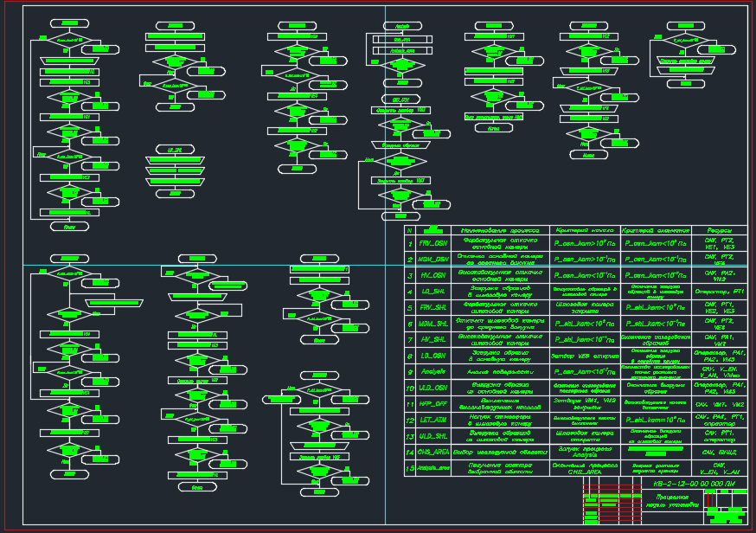Click 'Оператор, PT1' resources cell
The image size is (756, 533).
(x=717, y=292)
